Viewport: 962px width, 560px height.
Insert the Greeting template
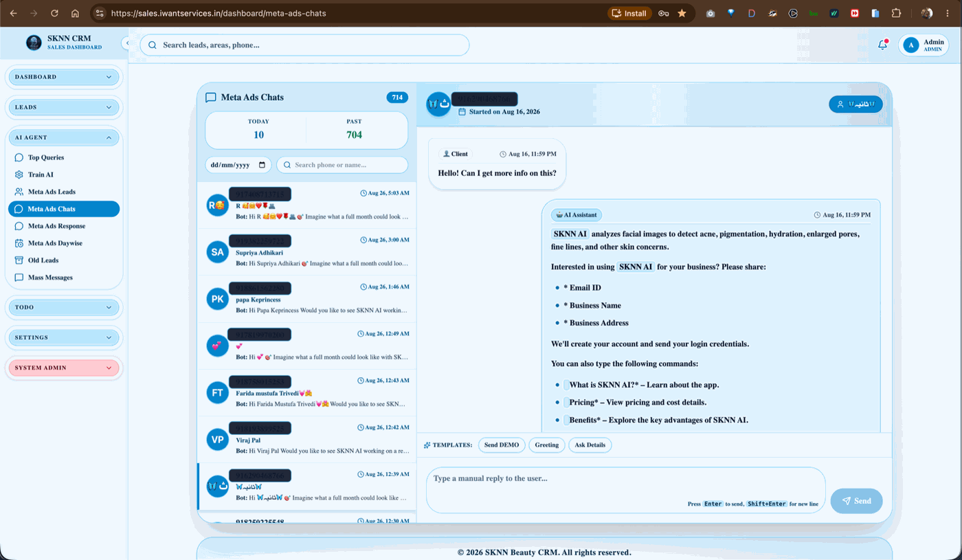pos(547,445)
